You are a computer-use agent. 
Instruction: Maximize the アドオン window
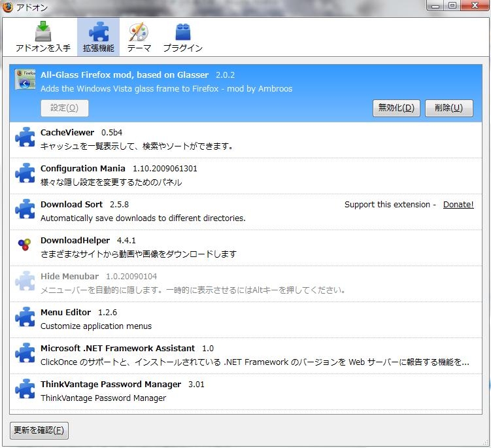[x=452, y=6]
